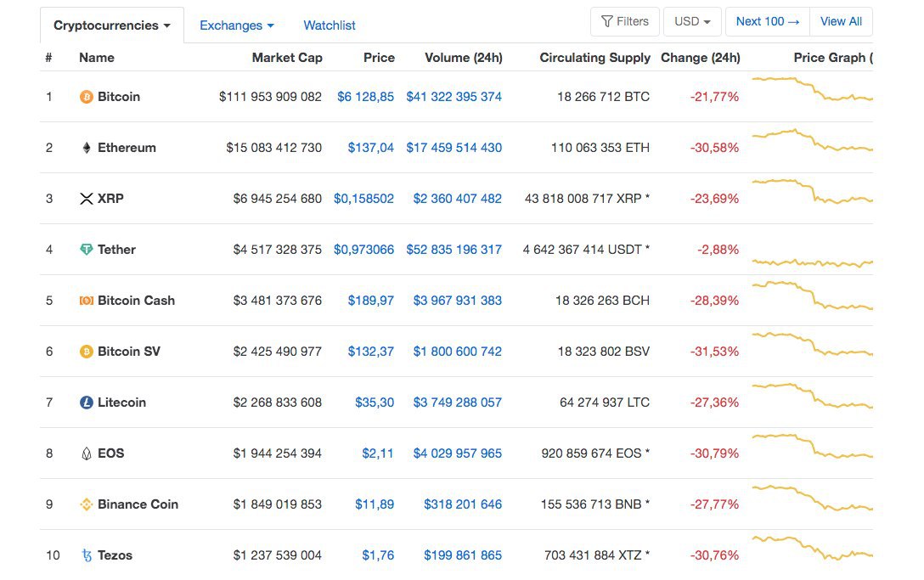Screen dimensions: 924x580
Task: Click the EOS logo icon
Action: click(x=86, y=453)
